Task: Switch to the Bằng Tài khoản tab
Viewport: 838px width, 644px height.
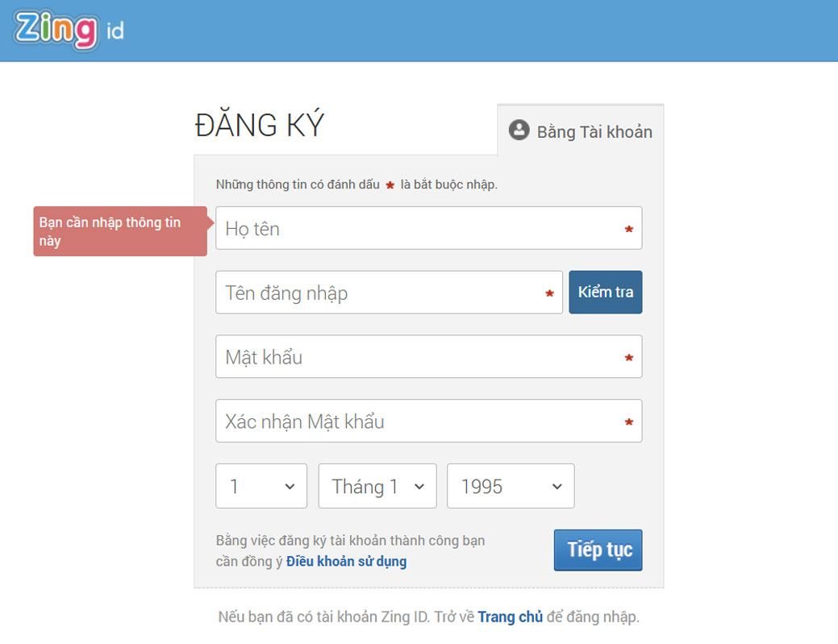Action: click(x=581, y=131)
